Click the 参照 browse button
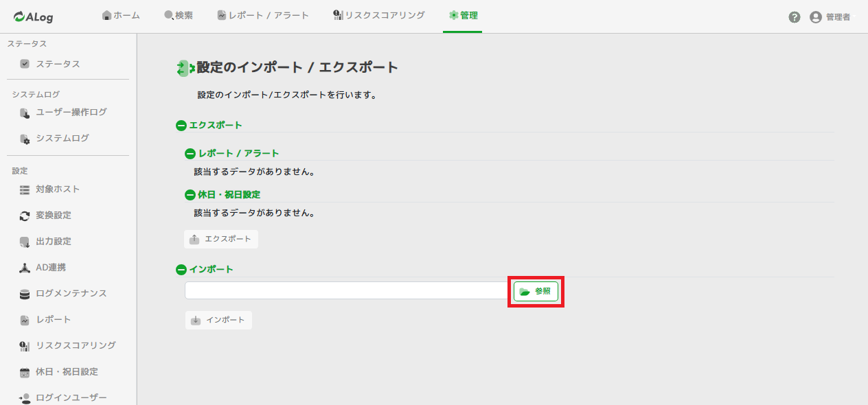The width and height of the screenshot is (868, 405). [536, 291]
